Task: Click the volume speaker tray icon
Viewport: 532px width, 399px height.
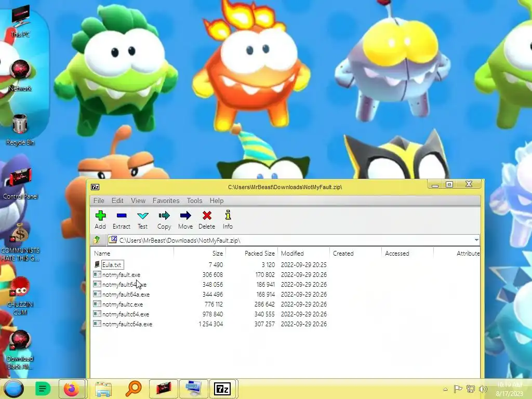Action: [483, 389]
